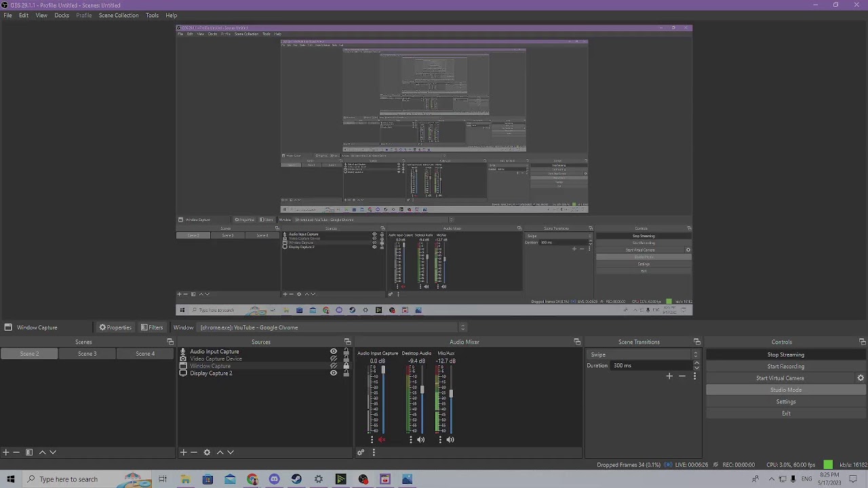Click Stop Streaming button
The height and width of the screenshot is (488, 868).
[785, 354]
